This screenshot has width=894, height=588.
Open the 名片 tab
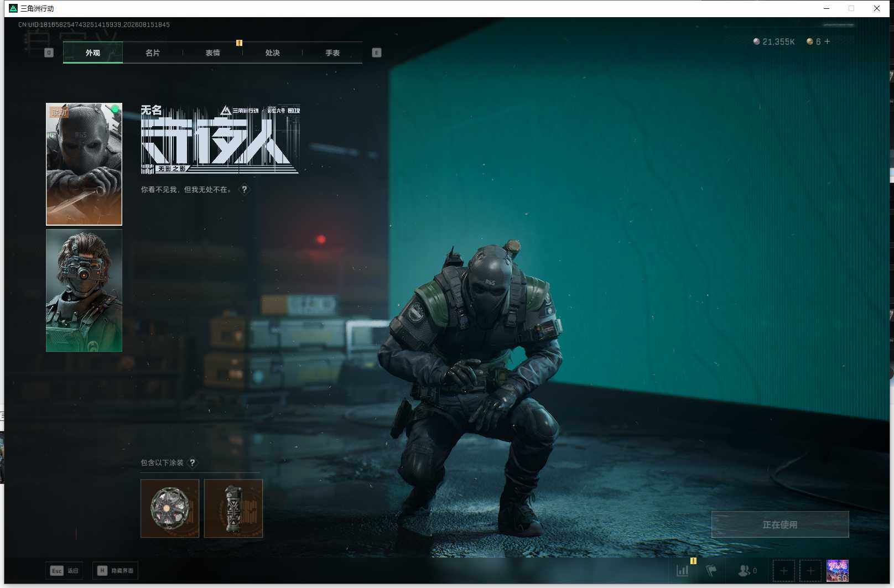(153, 53)
